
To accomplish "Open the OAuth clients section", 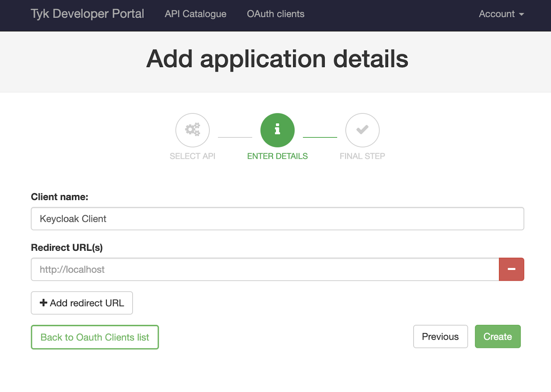I will pyautogui.click(x=275, y=14).
